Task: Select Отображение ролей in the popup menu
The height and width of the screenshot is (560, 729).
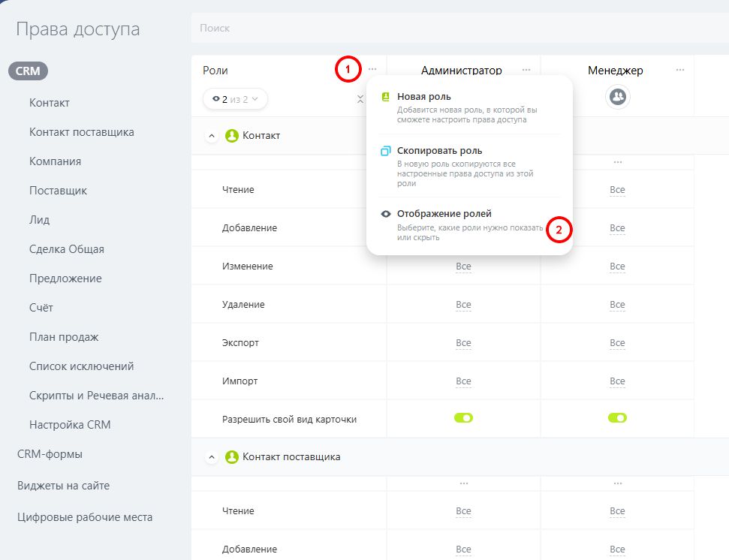Action: coord(444,214)
